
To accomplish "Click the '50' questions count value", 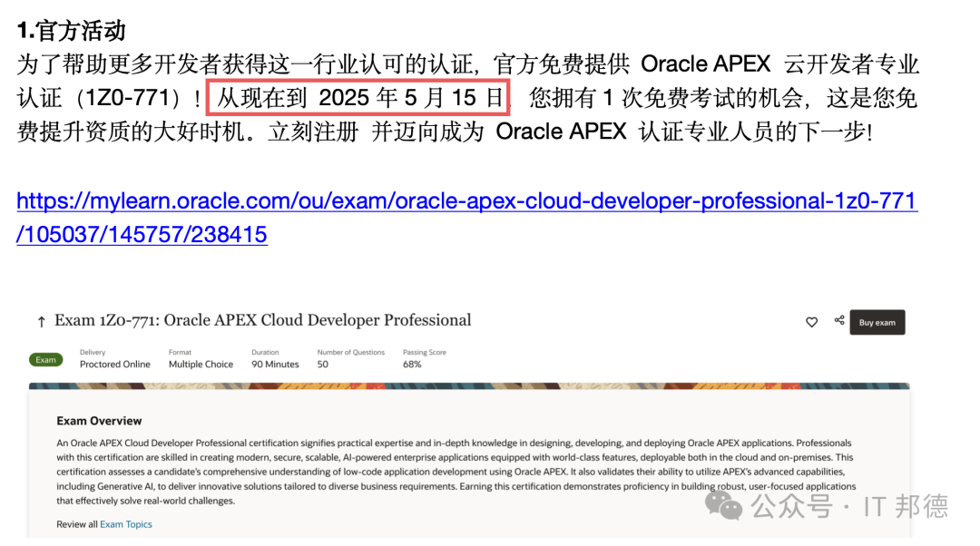I will [322, 365].
